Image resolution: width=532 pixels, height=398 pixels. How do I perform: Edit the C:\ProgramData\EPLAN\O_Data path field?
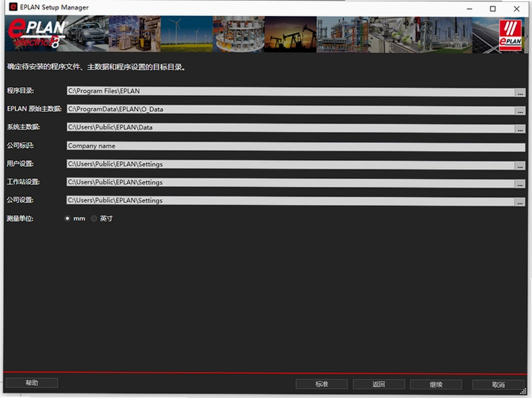[290, 110]
